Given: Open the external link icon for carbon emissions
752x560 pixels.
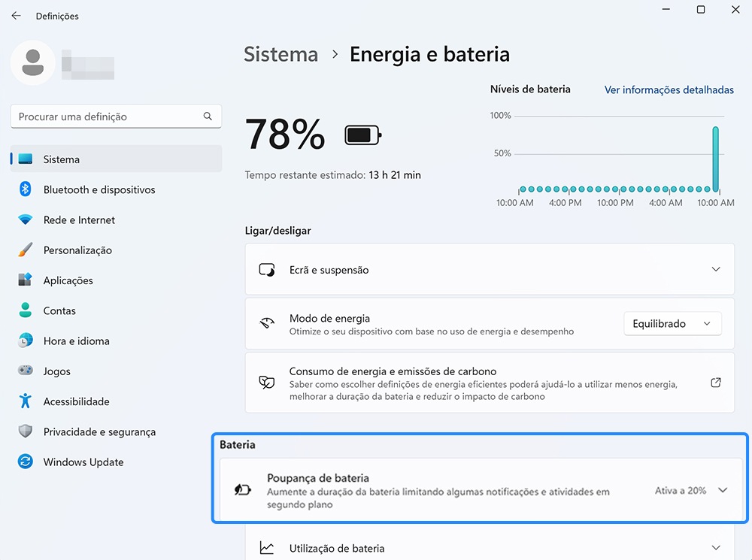Looking at the screenshot, I should (x=716, y=382).
